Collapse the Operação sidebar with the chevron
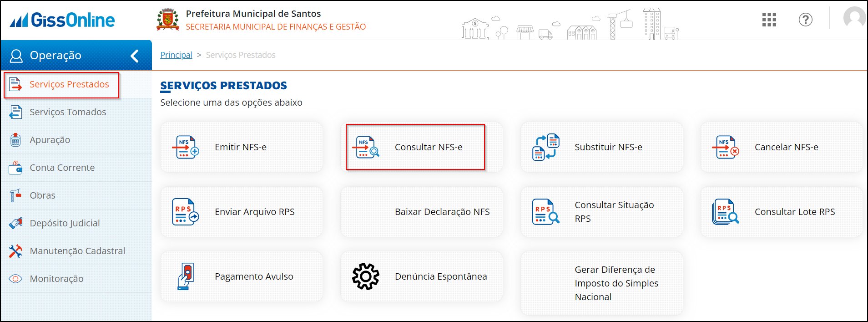The width and height of the screenshot is (868, 322). coord(135,56)
